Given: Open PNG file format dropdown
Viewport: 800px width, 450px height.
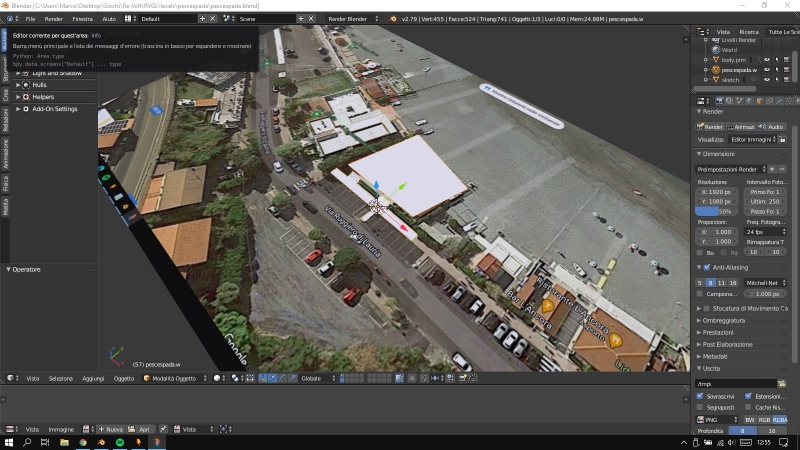Looking at the screenshot, I should click(717, 419).
